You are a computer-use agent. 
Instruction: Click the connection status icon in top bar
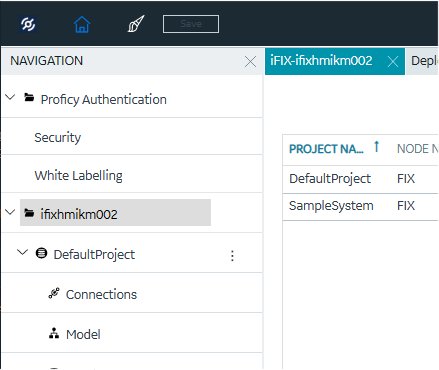28,24
